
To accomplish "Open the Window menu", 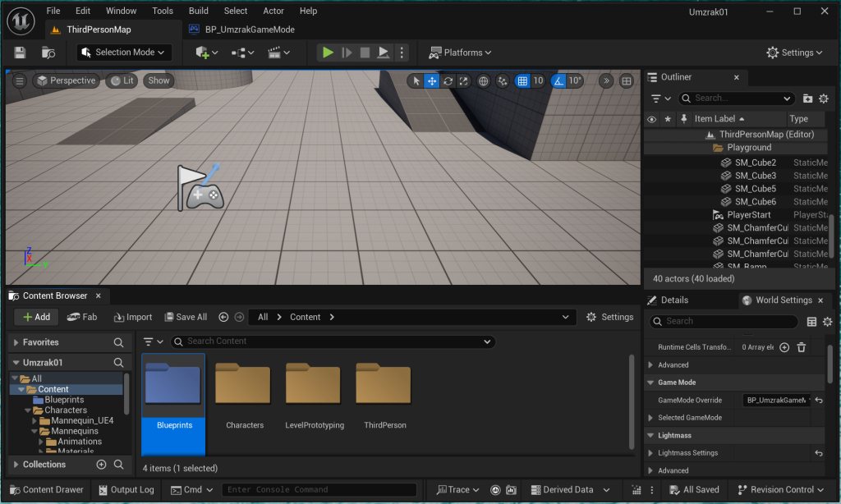I will (122, 11).
